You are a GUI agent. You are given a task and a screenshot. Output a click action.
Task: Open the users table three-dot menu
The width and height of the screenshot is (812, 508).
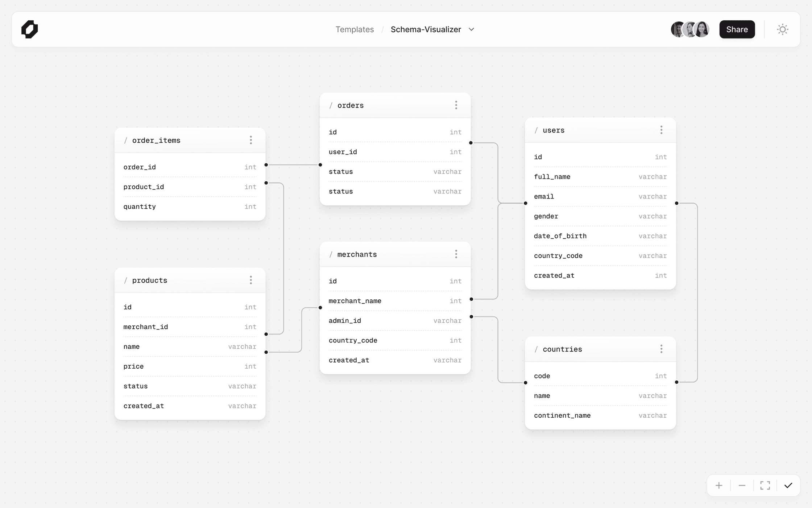click(x=661, y=130)
